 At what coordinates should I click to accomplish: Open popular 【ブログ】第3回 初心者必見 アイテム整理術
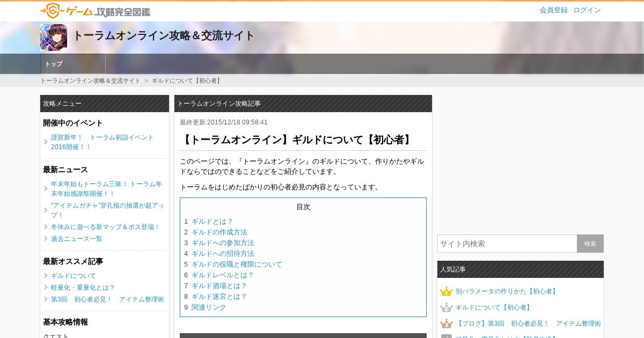(528, 324)
